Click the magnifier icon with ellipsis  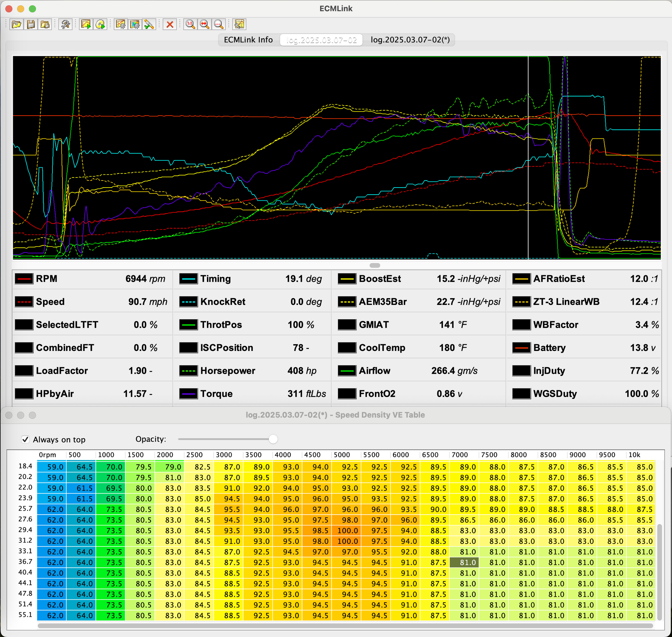(x=219, y=24)
